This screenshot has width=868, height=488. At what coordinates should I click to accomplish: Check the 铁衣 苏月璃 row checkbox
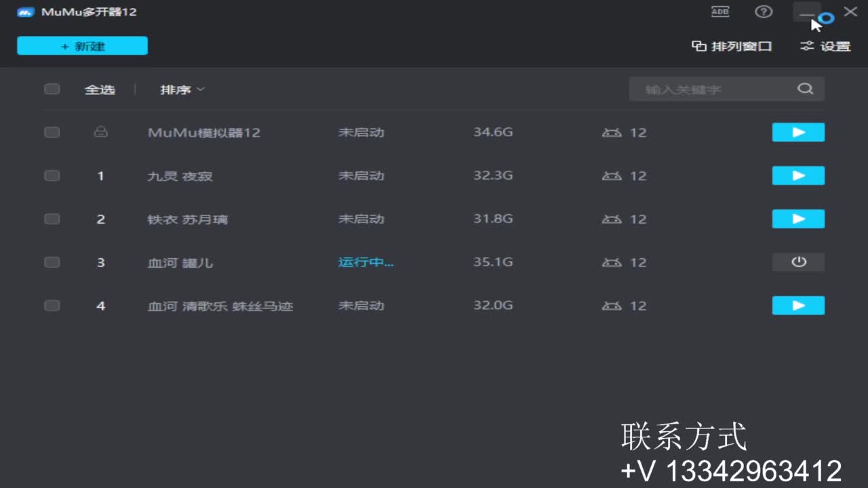tap(52, 219)
